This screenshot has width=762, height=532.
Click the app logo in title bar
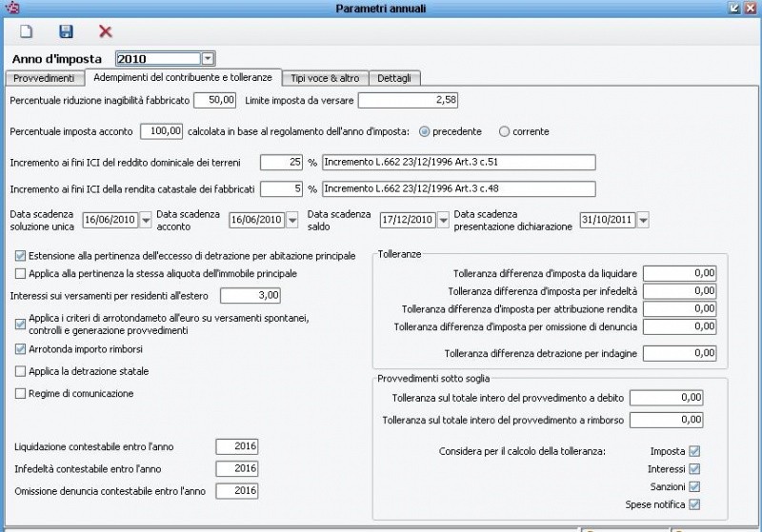[x=11, y=8]
